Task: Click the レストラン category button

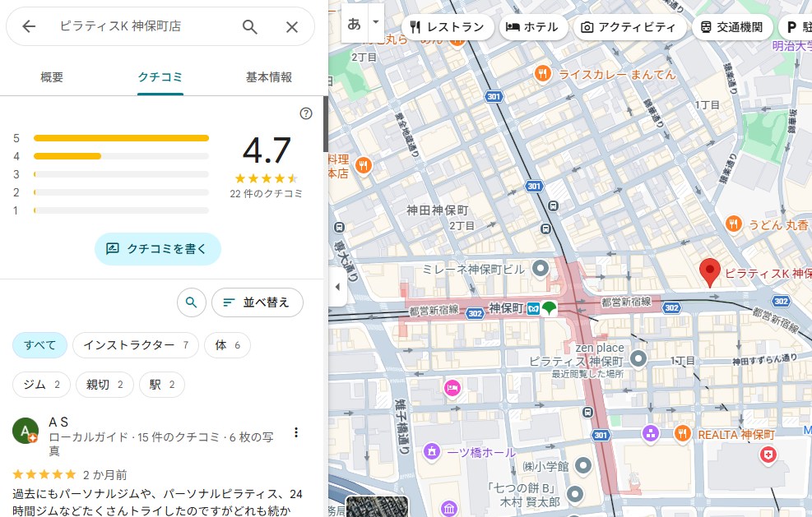Action: 448,27
